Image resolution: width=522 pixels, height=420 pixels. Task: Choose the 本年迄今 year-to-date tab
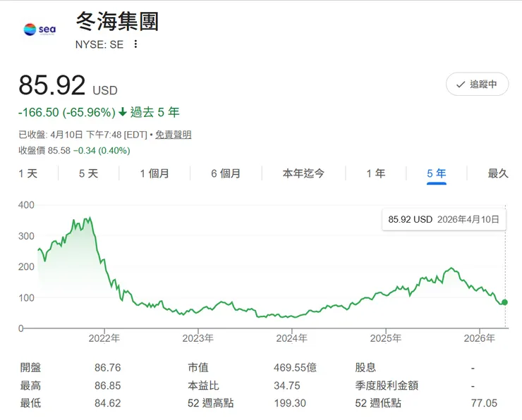point(303,173)
